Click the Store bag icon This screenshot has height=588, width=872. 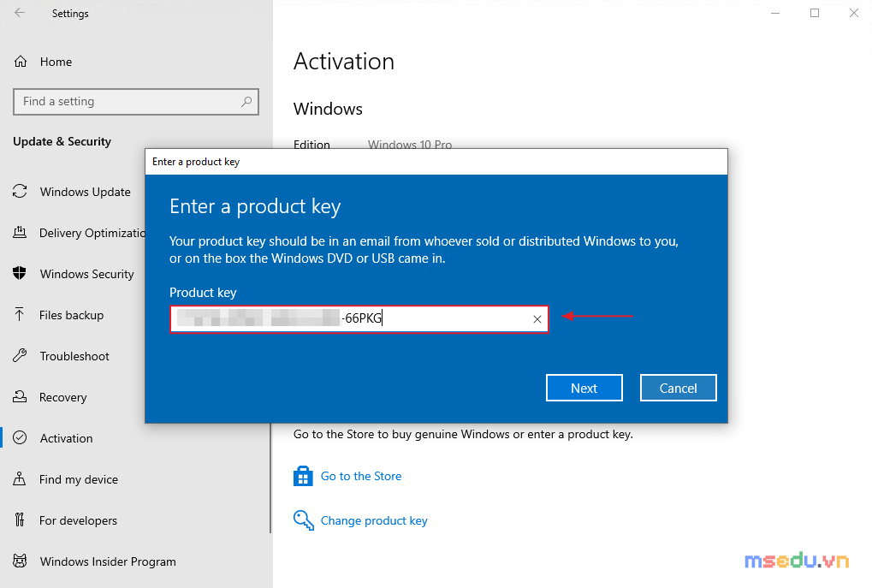(303, 476)
